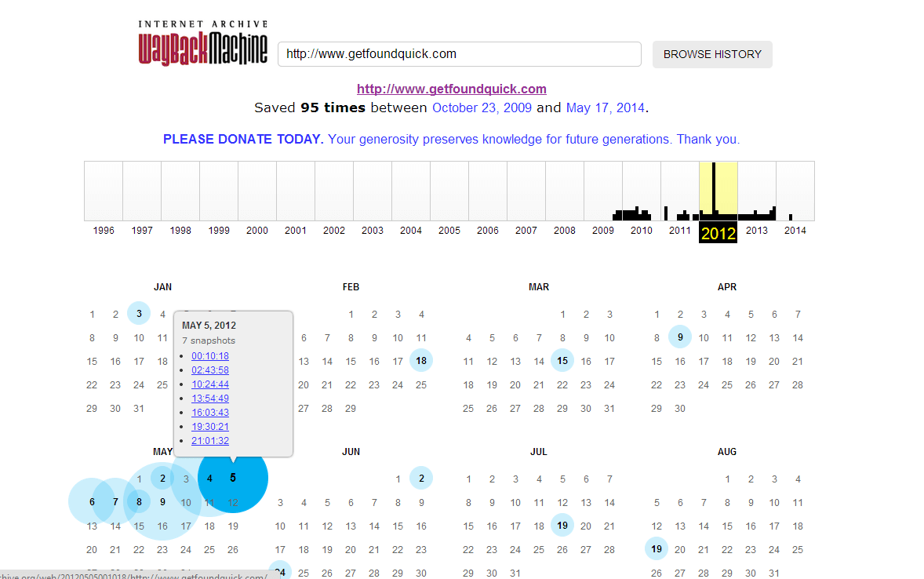Image resolution: width=924 pixels, height=579 pixels.
Task: Open the 13:54:49 snapshot link
Action: click(x=209, y=399)
